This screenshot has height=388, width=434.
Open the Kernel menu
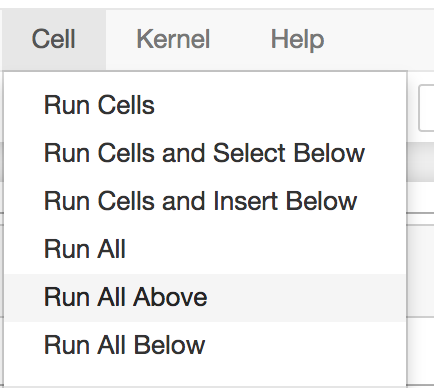click(173, 39)
